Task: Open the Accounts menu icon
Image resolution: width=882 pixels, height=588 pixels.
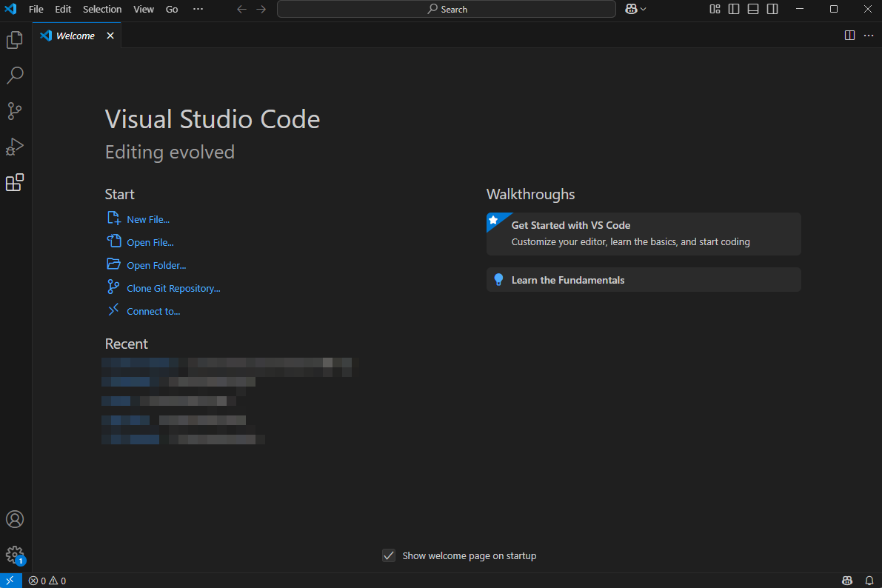Action: click(15, 519)
